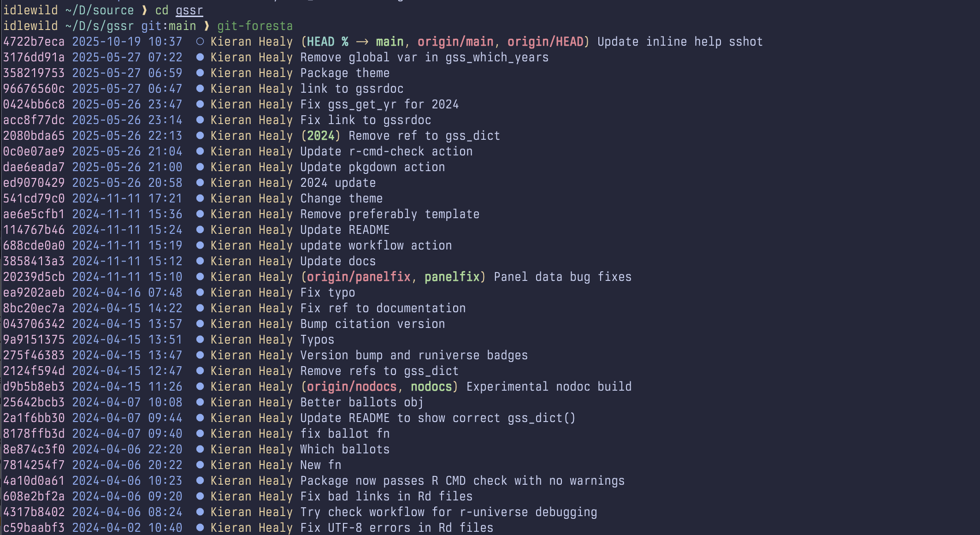Click the graph dot for commit c59baabf3
This screenshot has height=535, width=980.
pos(200,528)
